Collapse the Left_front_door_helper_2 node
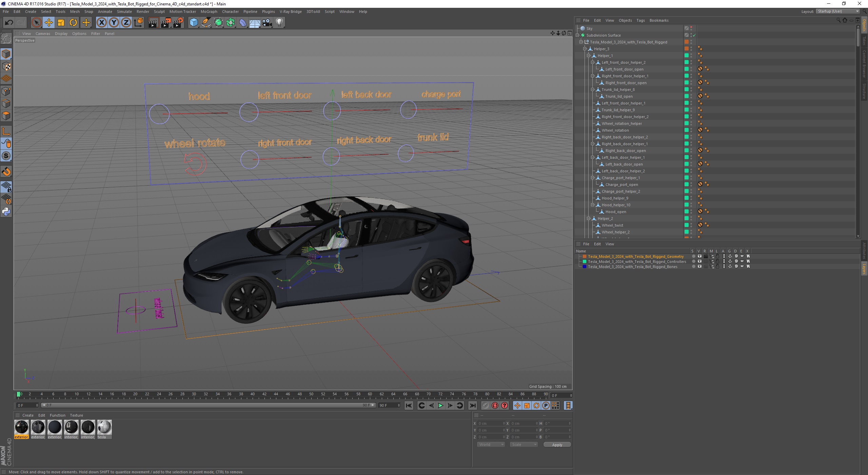This screenshot has height=475, width=868. pos(593,62)
